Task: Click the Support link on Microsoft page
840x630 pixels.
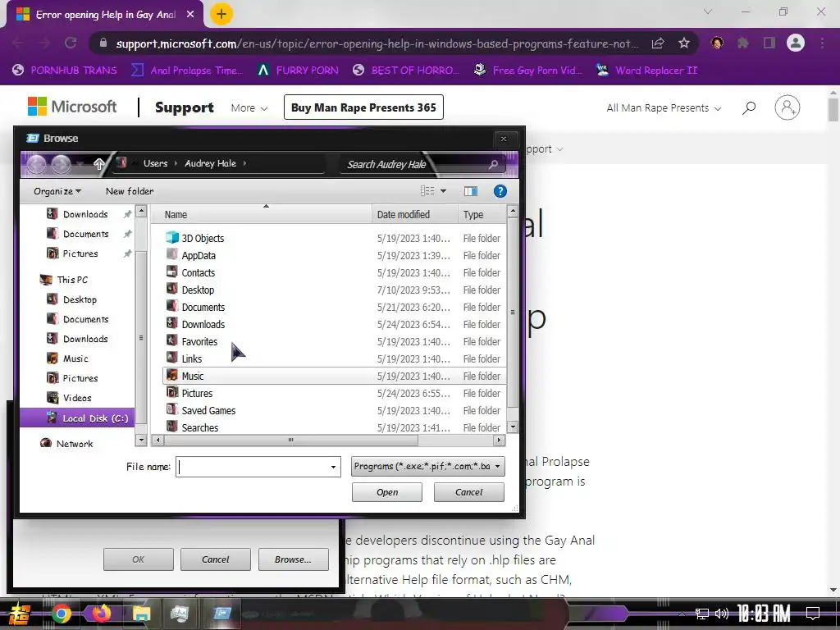Action: (185, 107)
